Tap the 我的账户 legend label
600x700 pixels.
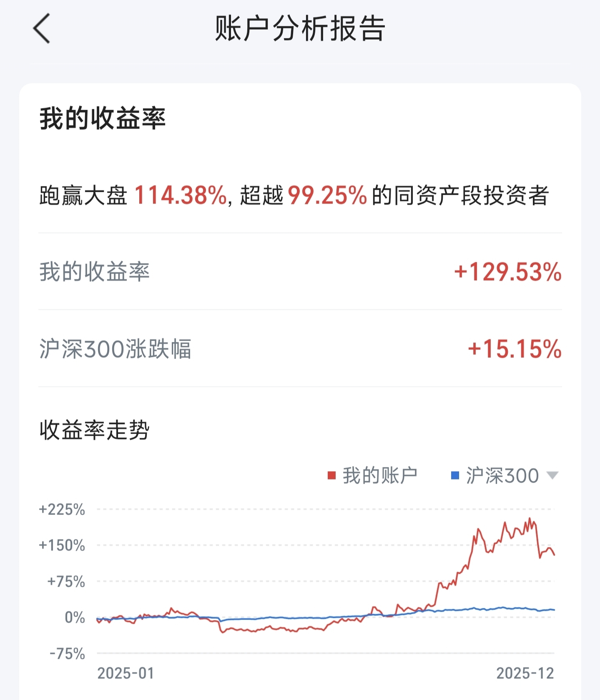point(380,476)
